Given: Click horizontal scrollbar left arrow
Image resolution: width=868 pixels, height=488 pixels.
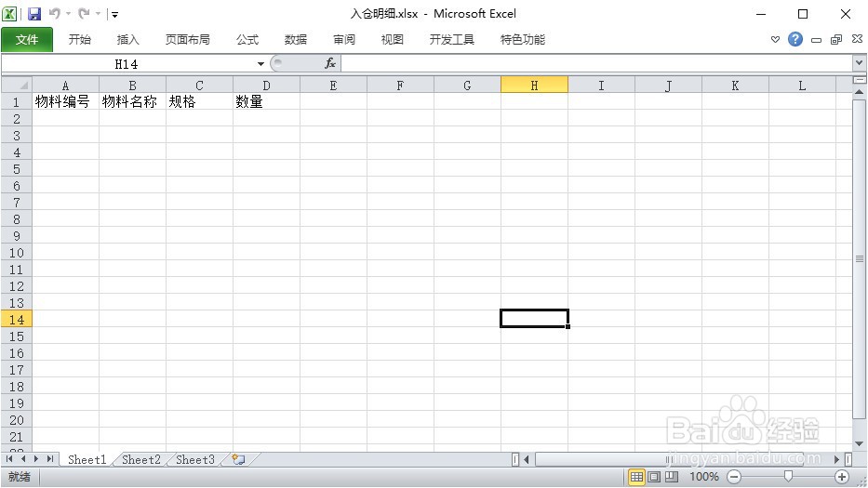Looking at the screenshot, I should coord(526,459).
